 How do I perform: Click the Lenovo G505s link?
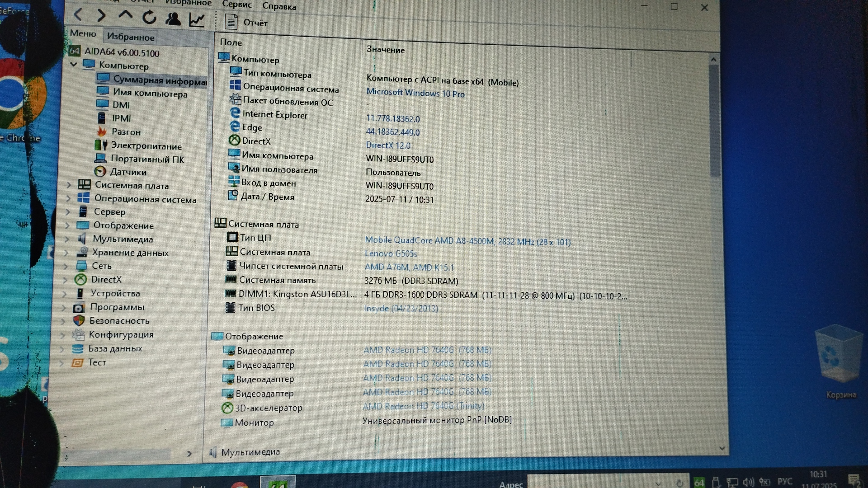[x=391, y=253]
